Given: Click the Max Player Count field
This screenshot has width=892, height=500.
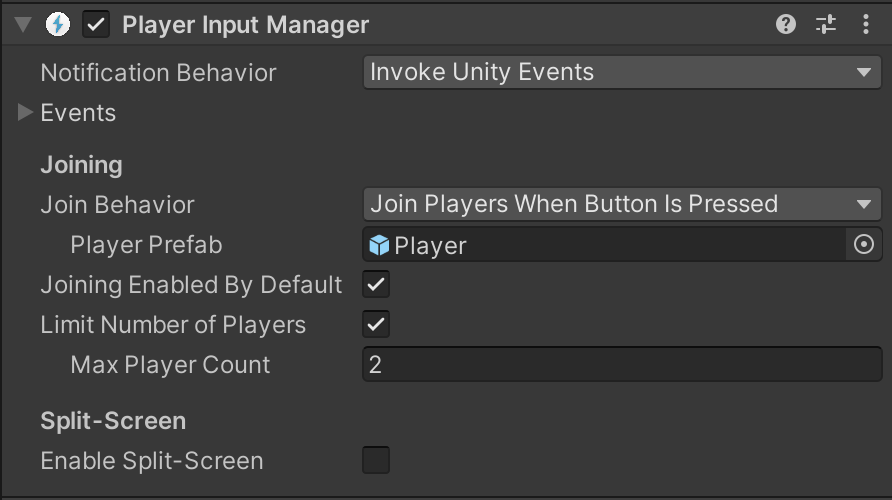Looking at the screenshot, I should pyautogui.click(x=622, y=365).
